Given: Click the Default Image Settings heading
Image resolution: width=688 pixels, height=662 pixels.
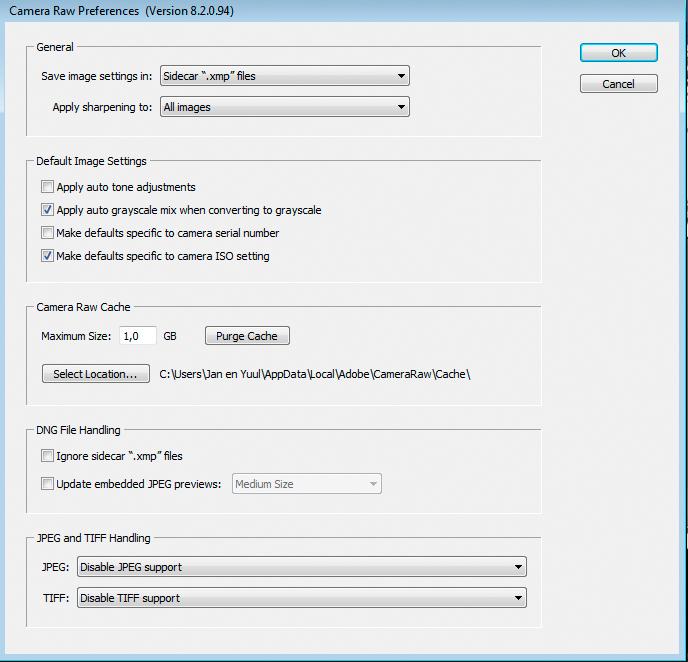Looking at the screenshot, I should click(91, 161).
